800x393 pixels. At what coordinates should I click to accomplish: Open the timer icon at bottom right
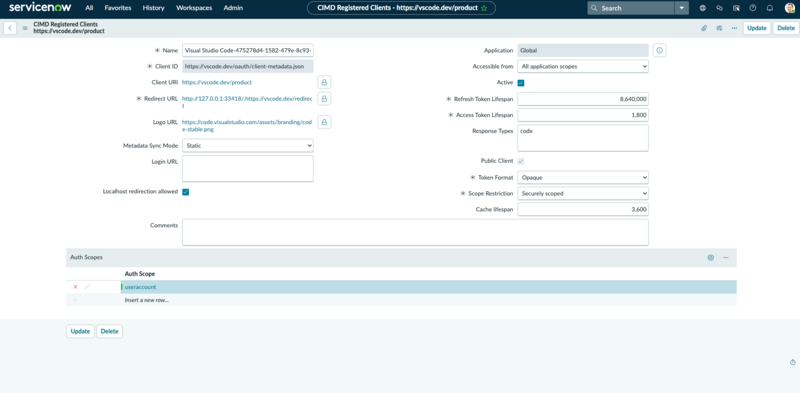pos(793,362)
